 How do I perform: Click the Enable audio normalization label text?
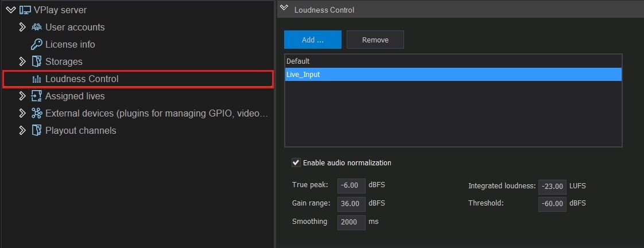coord(347,163)
